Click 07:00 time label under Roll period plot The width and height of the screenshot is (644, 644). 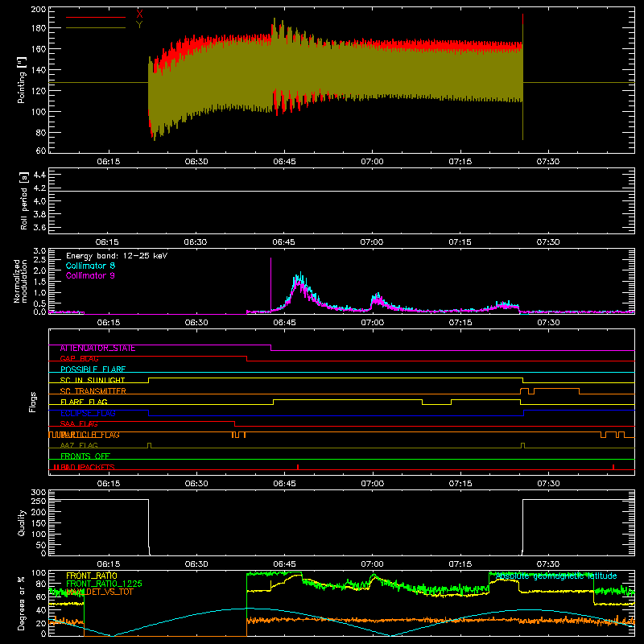coord(372,242)
